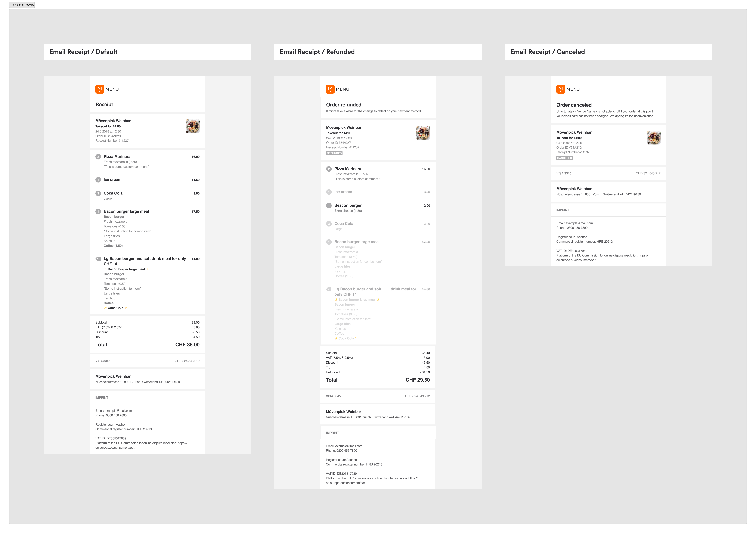Viewport: 756px width, 533px height.
Task: Select the Email Receipt / Refunded header
Action: click(x=317, y=52)
